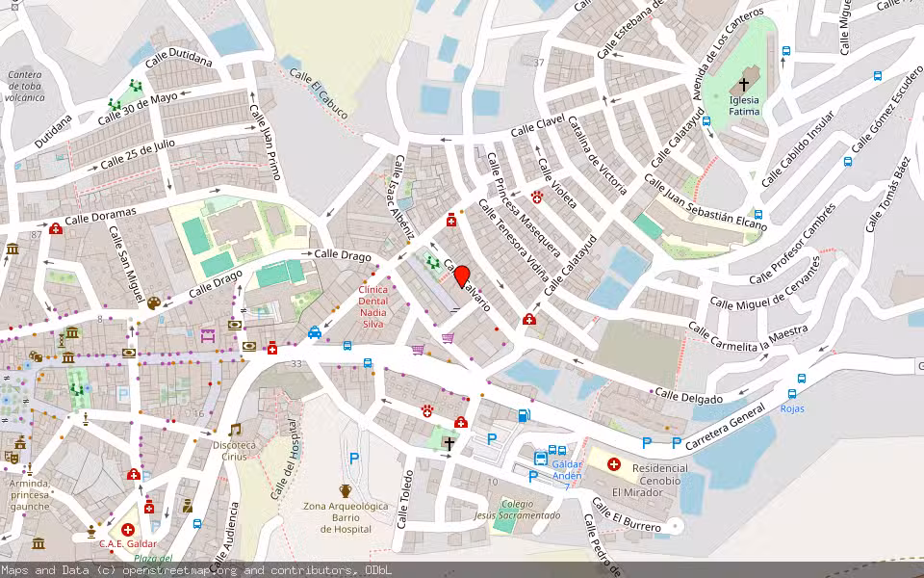The width and height of the screenshot is (924, 578).
Task: Click the Zona Arqueológica Barrio de Hospital label
Action: tap(346, 518)
